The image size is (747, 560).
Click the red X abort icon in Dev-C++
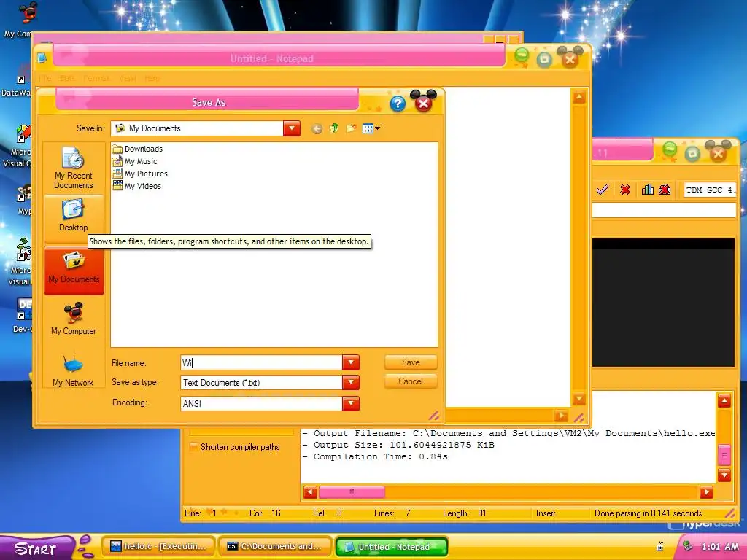coord(625,190)
